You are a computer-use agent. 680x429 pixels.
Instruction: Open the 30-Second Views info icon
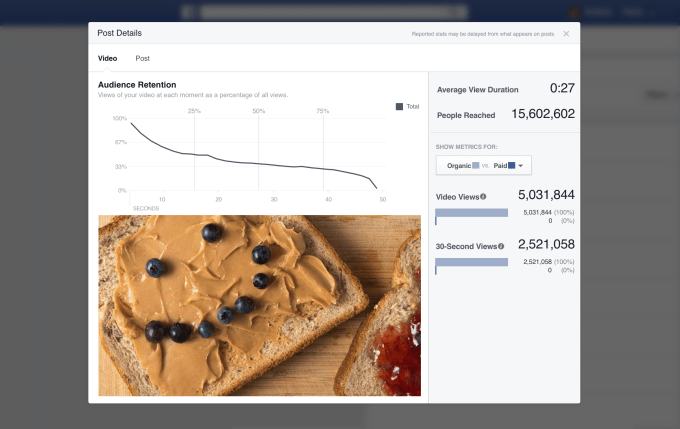501,246
